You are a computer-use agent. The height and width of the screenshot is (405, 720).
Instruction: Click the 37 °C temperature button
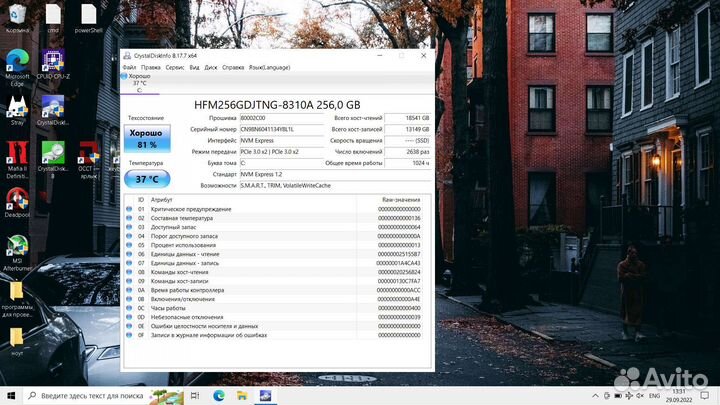pyautogui.click(x=147, y=179)
